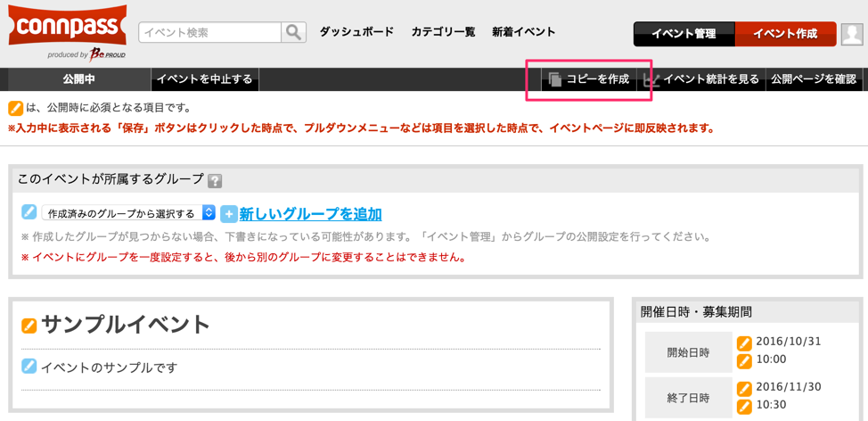
Task: Click イベントを中止する in the toolbar
Action: coord(205,79)
